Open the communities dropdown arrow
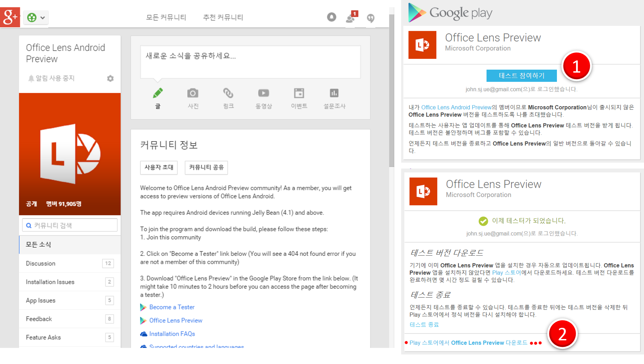 coord(43,18)
